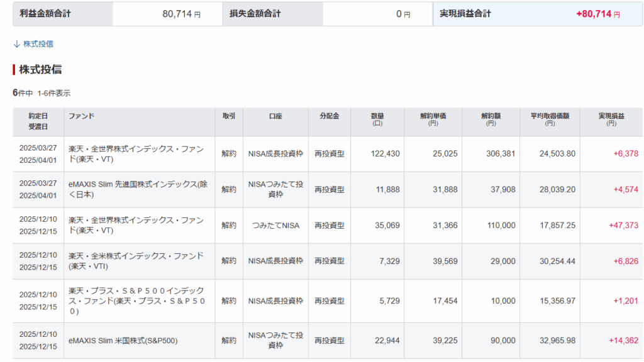The image size is (644, 362).
Task: Click the 解約額 column header
Action: click(490, 119)
